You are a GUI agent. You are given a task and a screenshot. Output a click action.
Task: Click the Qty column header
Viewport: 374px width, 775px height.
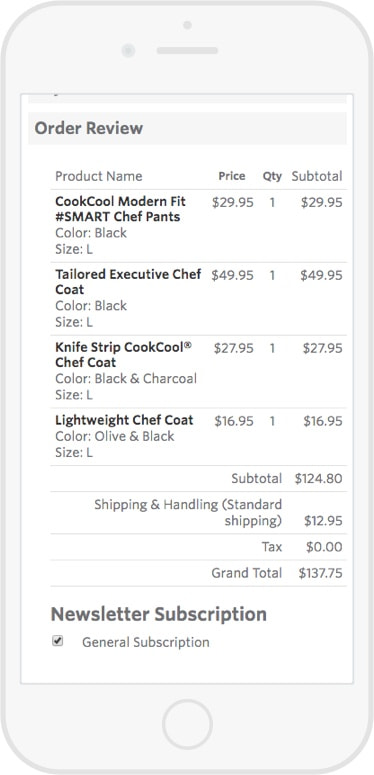tap(272, 176)
